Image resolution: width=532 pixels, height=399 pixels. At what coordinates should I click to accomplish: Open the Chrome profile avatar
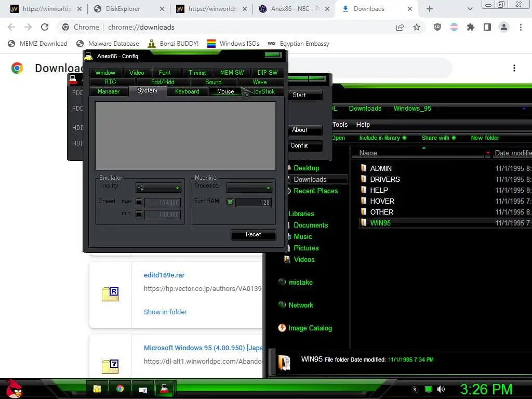tap(504, 27)
